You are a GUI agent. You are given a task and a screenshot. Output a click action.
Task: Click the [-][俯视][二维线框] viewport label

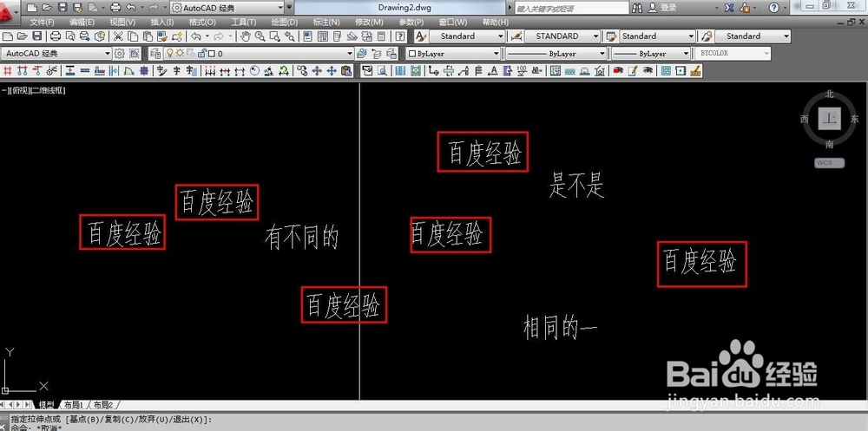pos(34,90)
